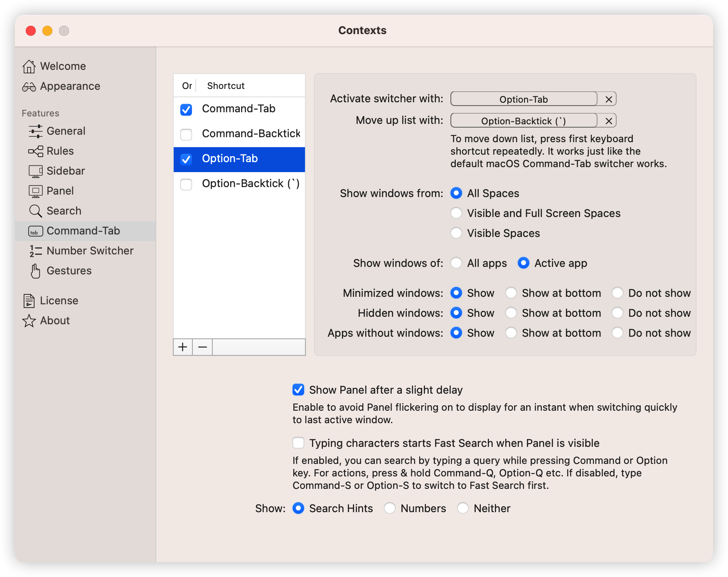Enable Typing characters starts Fast Search
The width and height of the screenshot is (728, 577).
[298, 443]
